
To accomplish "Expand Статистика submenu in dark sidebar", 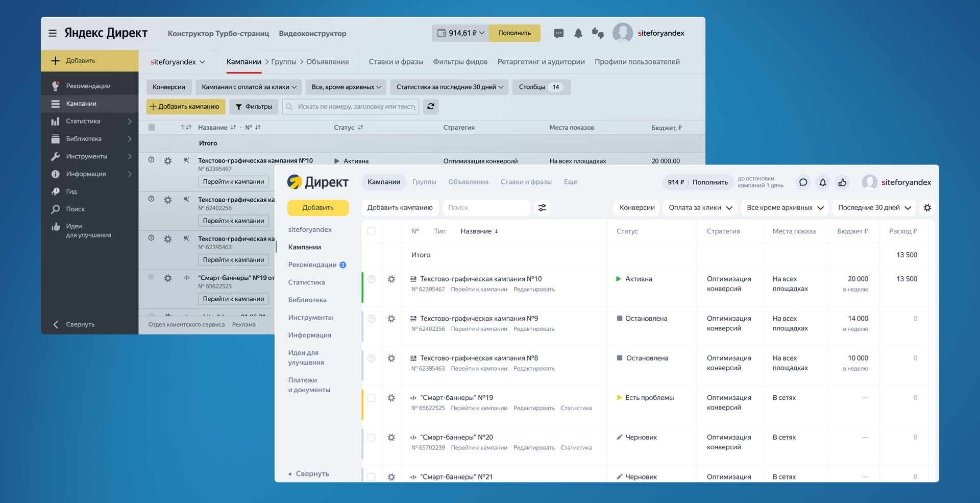I will point(130,121).
